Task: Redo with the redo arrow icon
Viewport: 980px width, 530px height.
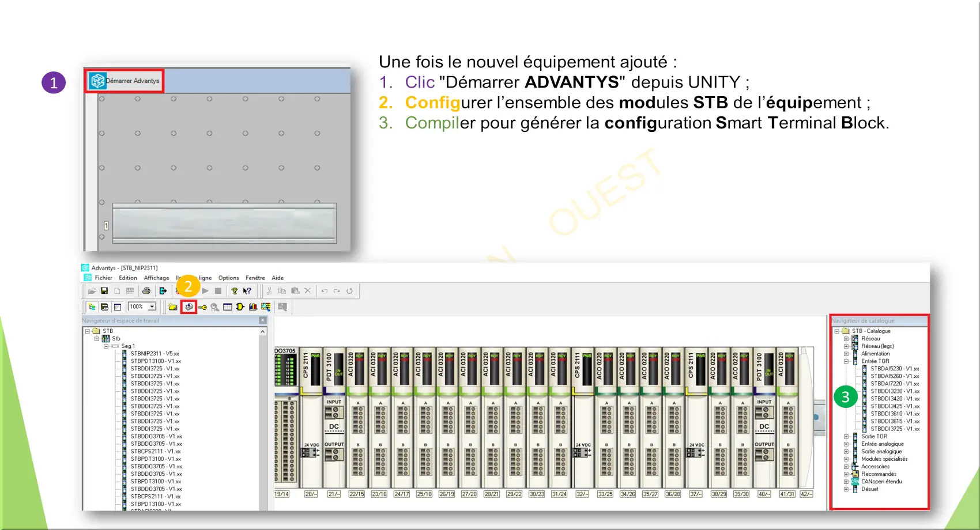Action: (337, 291)
